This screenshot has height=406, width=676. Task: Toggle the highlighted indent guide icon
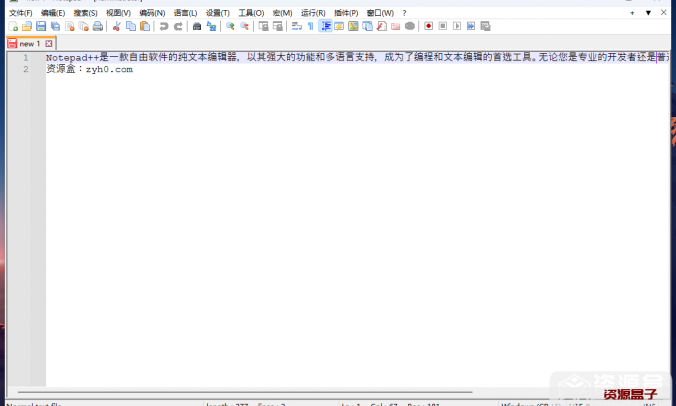[x=325, y=26]
